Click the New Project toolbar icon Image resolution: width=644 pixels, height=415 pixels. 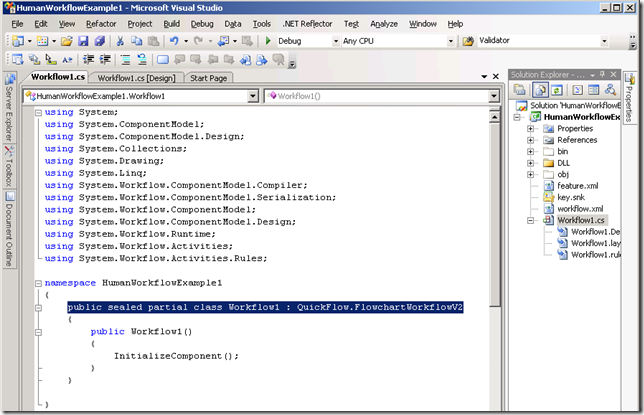pyautogui.click(x=18, y=41)
